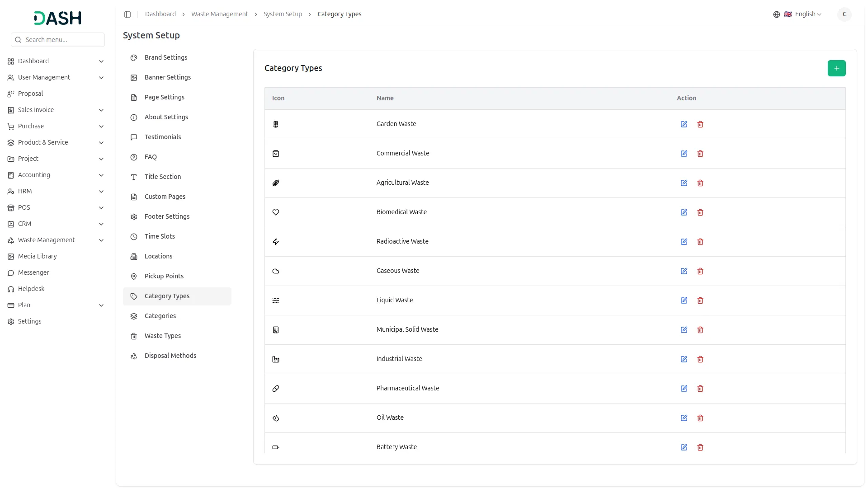
Task: Delete the Commercial Waste category type
Action: [700, 154]
